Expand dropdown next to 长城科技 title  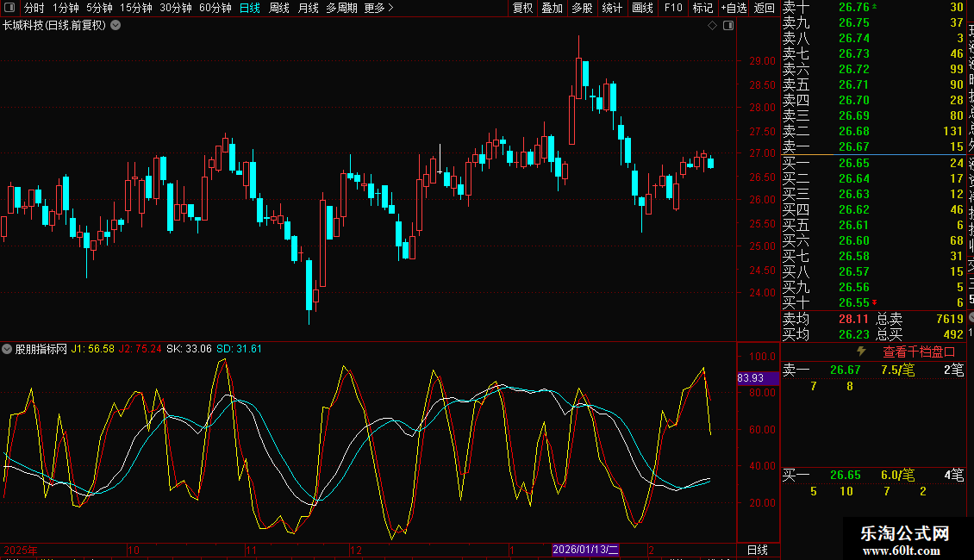[x=116, y=26]
